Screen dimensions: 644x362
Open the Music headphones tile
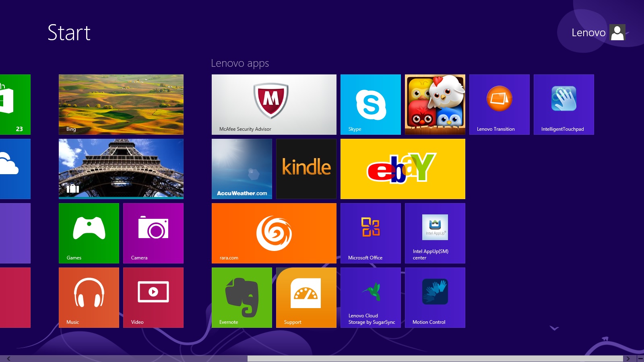click(89, 298)
